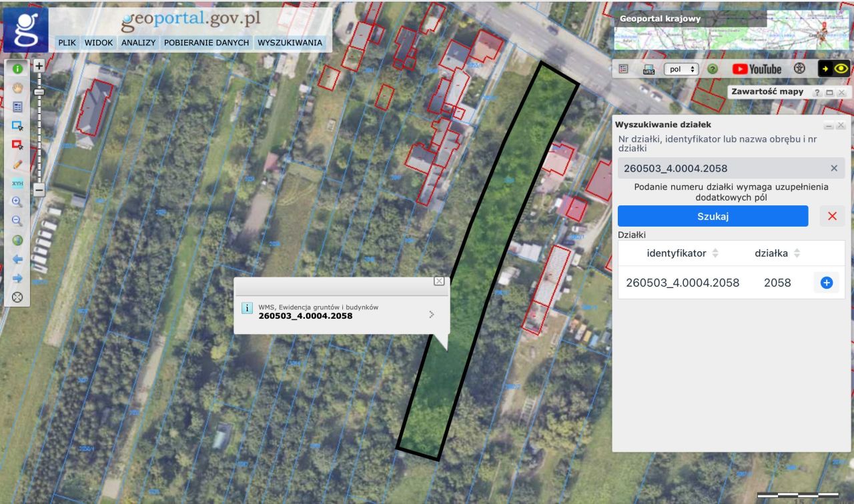Open the ANALIZY menu
This screenshot has height=504, width=854.
(138, 43)
